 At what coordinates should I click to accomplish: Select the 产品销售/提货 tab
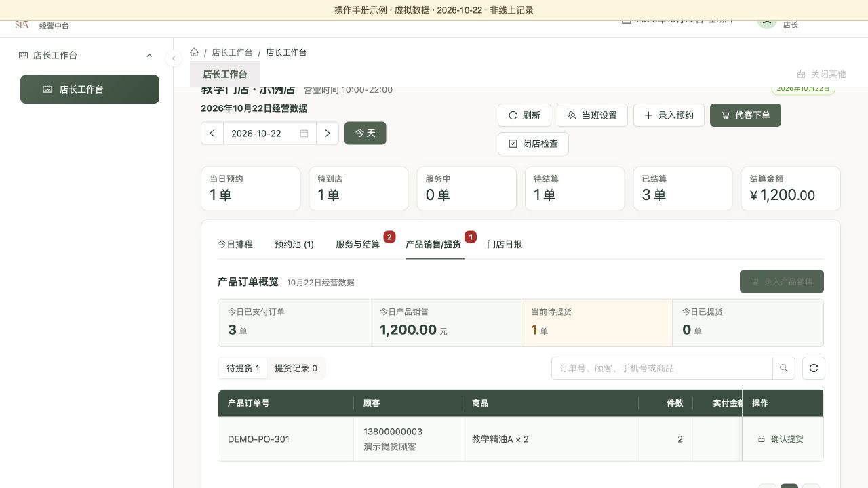[433, 244]
